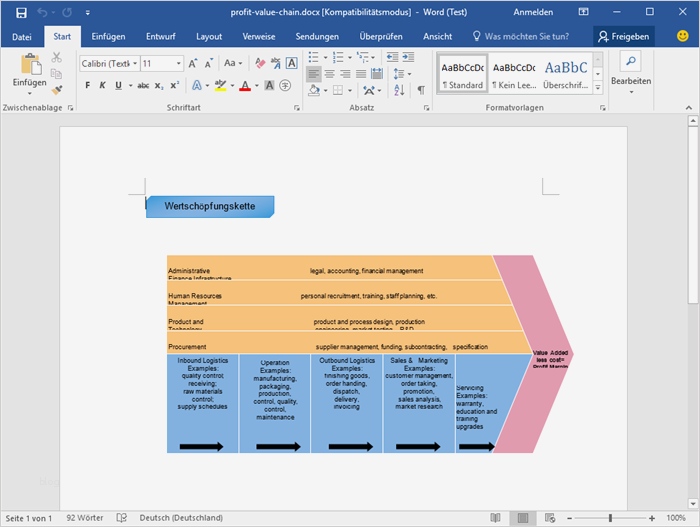This screenshot has height=527, width=700.
Task: Toggle left text alignment
Action: click(x=313, y=75)
